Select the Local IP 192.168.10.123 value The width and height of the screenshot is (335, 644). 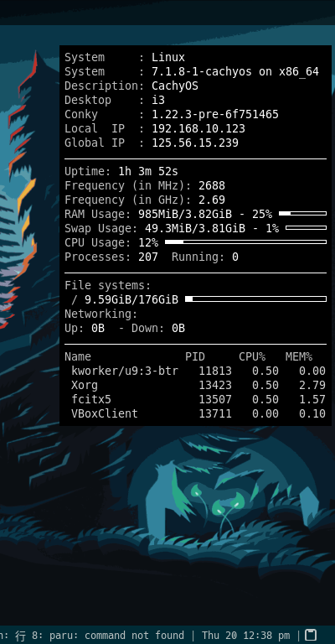[198, 128]
